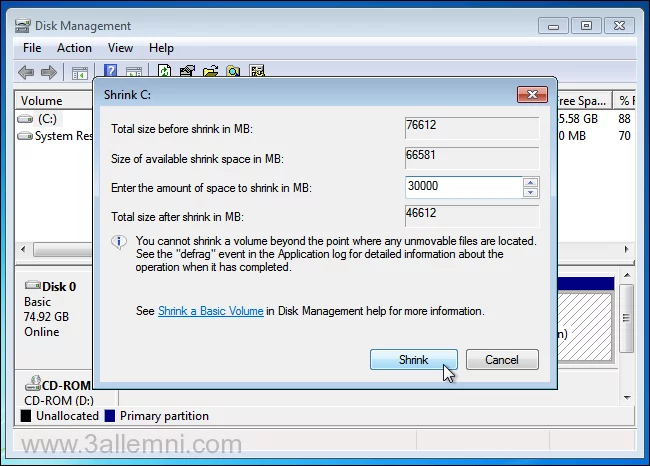This screenshot has height=466, width=650.
Task: Open the View menu
Action: [120, 48]
